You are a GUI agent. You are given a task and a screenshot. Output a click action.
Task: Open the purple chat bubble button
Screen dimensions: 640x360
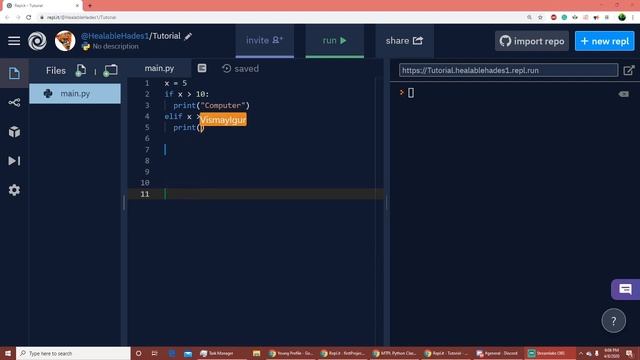pyautogui.click(x=625, y=289)
